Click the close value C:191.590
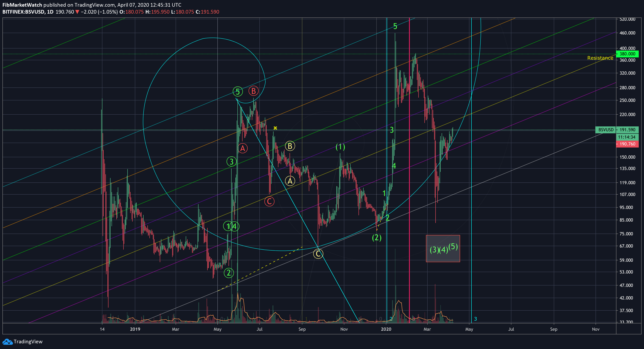 tap(207, 12)
